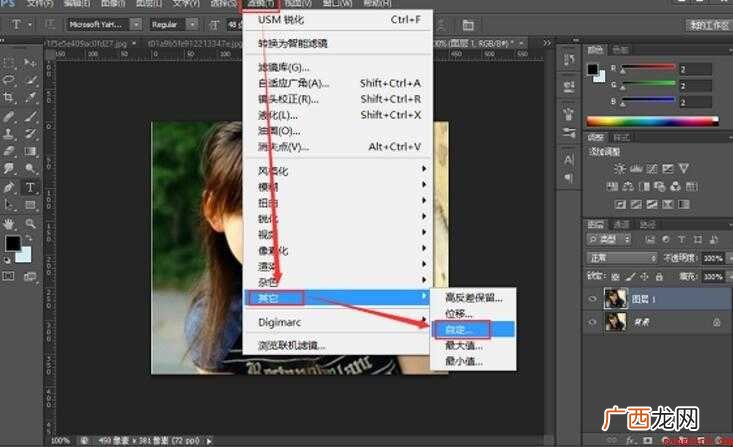
Task: Open the Type tool preset picker arrow
Action: pos(30,24)
